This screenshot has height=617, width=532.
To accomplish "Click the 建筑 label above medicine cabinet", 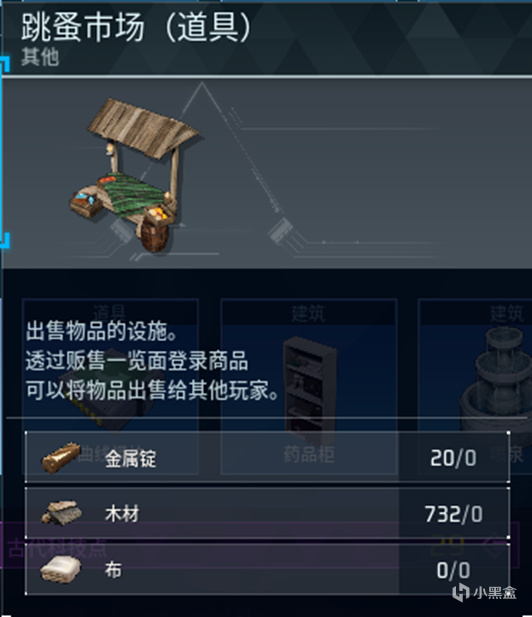I will (x=308, y=314).
